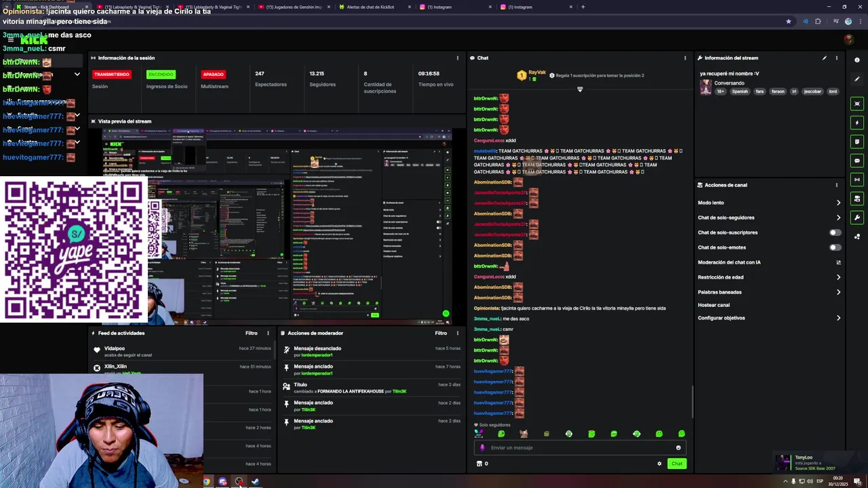Toggle the chat bubble sidebar icon
868x488 pixels.
pyautogui.click(x=857, y=161)
